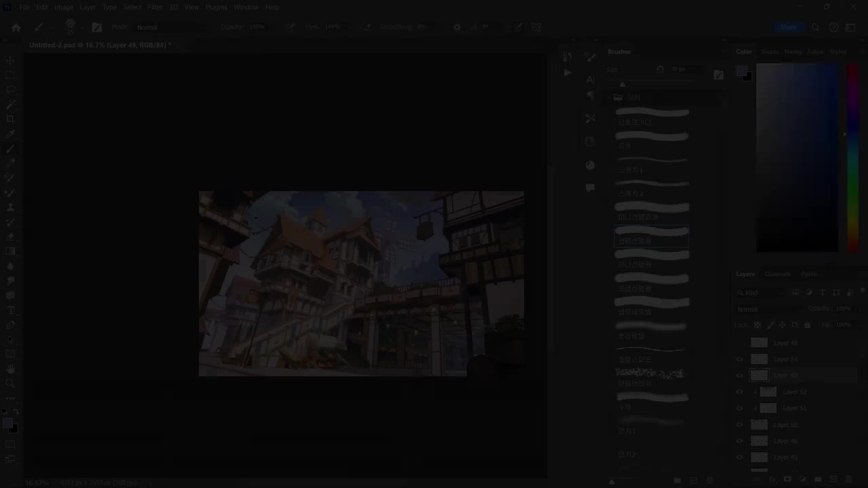Click the foreground color swatch in Color panel
Image resolution: width=868 pixels, height=488 pixels.
[742, 72]
